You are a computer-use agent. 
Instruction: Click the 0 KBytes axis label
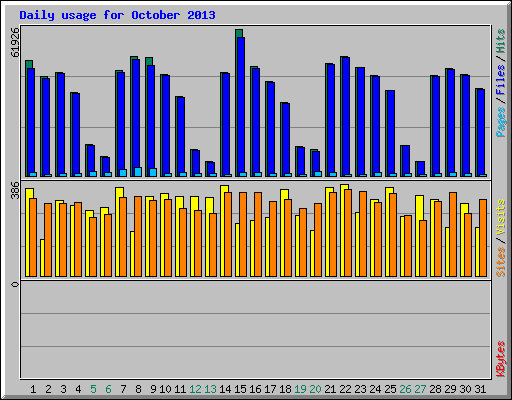(15, 284)
